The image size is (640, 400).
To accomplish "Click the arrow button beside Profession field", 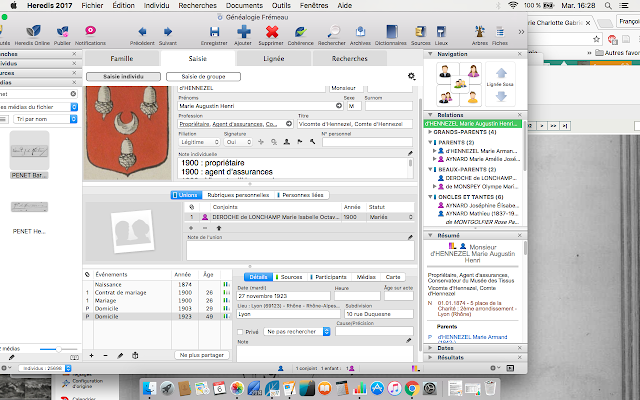I will point(289,124).
